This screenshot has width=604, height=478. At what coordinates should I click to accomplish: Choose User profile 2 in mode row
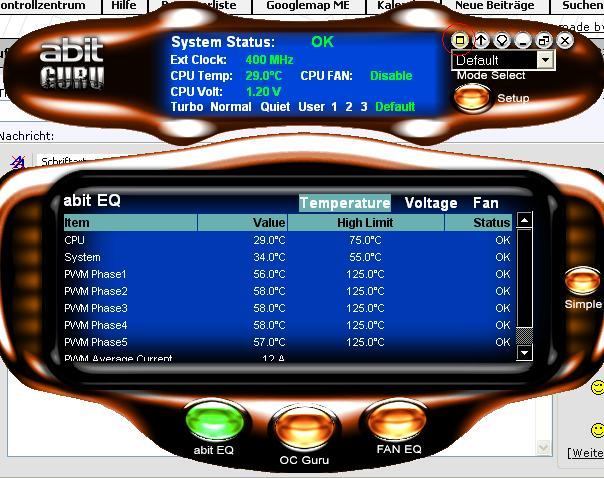coord(349,107)
